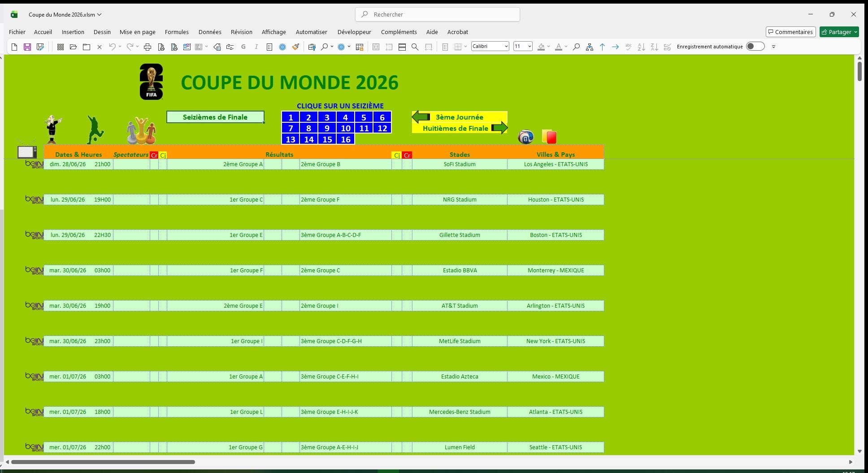Click the referee figure icon
This screenshot has width=868, height=473.
pyautogui.click(x=53, y=129)
